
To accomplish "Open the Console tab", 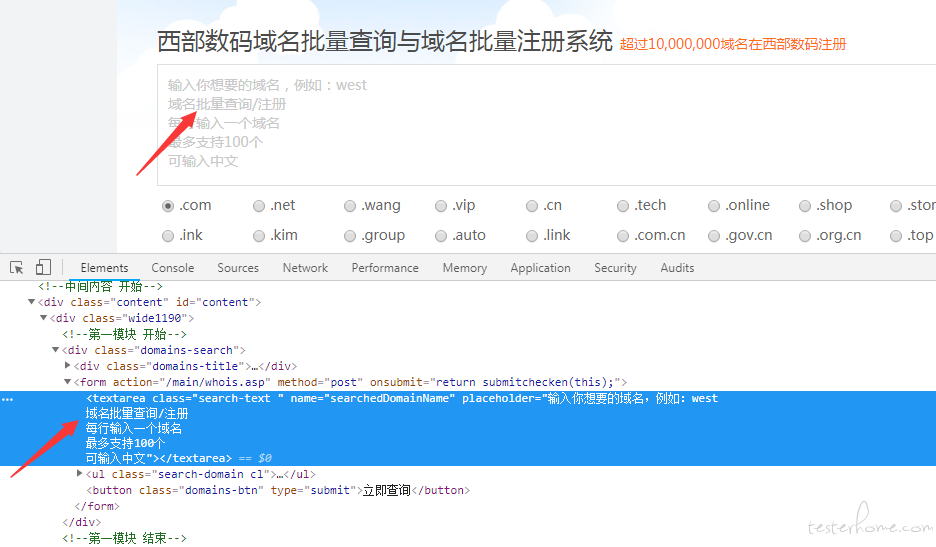I will (173, 268).
